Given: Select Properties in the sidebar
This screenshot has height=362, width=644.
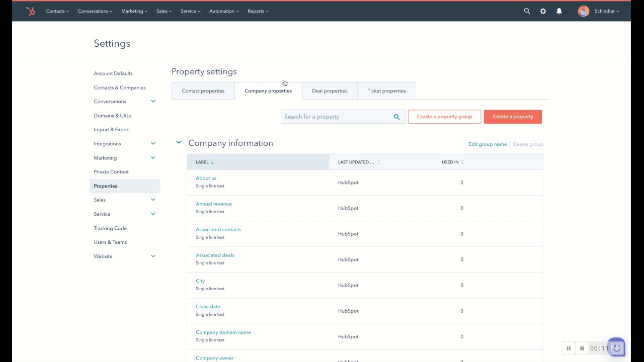Looking at the screenshot, I should 125,186.
